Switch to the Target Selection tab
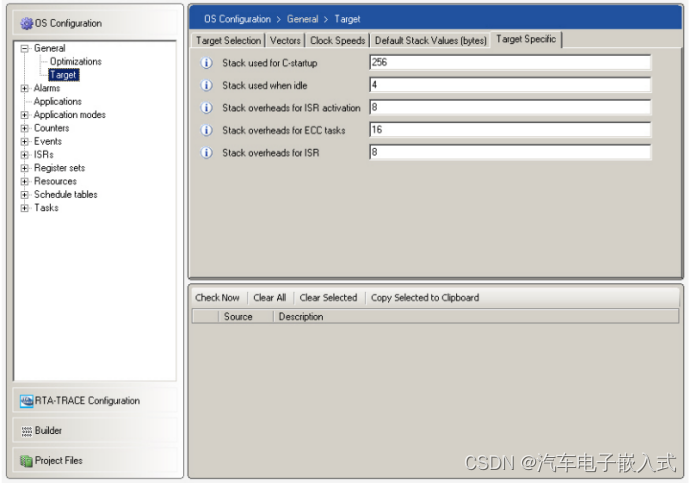692x483 pixels. pyautogui.click(x=228, y=41)
